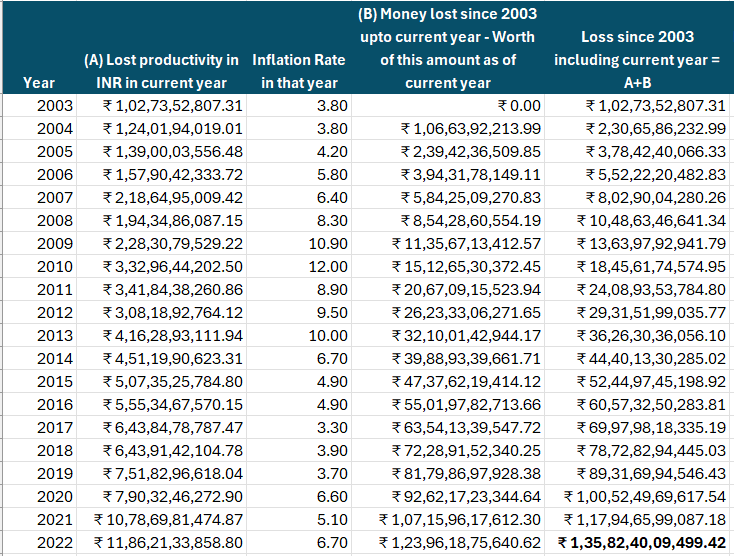
Task: Click cell ₹ 4,16,28,93,111.94
Action: pos(161,336)
